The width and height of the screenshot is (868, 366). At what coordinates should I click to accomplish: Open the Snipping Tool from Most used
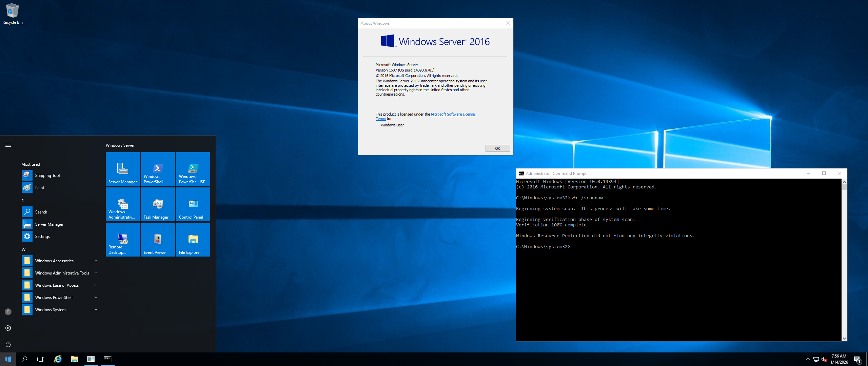click(x=47, y=176)
